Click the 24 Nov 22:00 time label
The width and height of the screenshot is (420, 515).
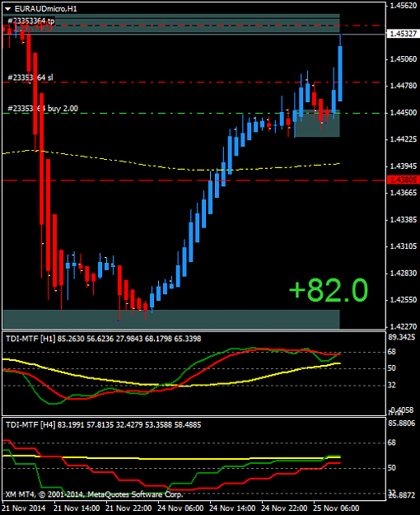(284, 508)
